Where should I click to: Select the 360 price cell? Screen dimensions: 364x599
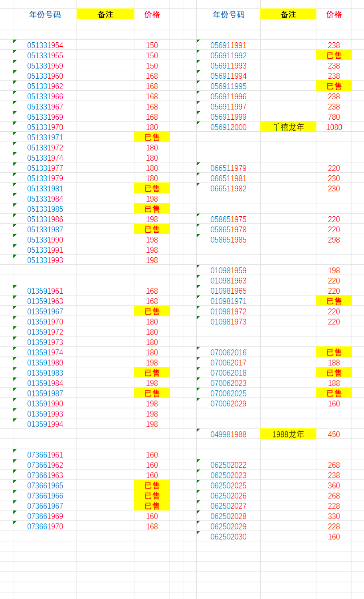tap(334, 486)
